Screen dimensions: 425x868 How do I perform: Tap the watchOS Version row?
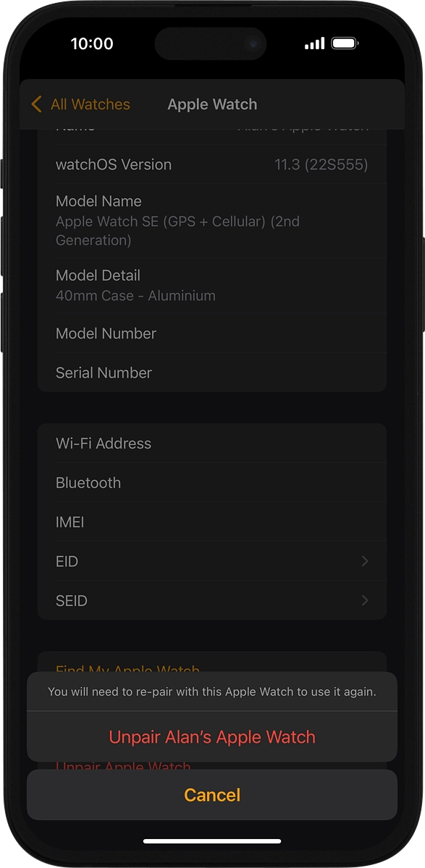click(212, 164)
